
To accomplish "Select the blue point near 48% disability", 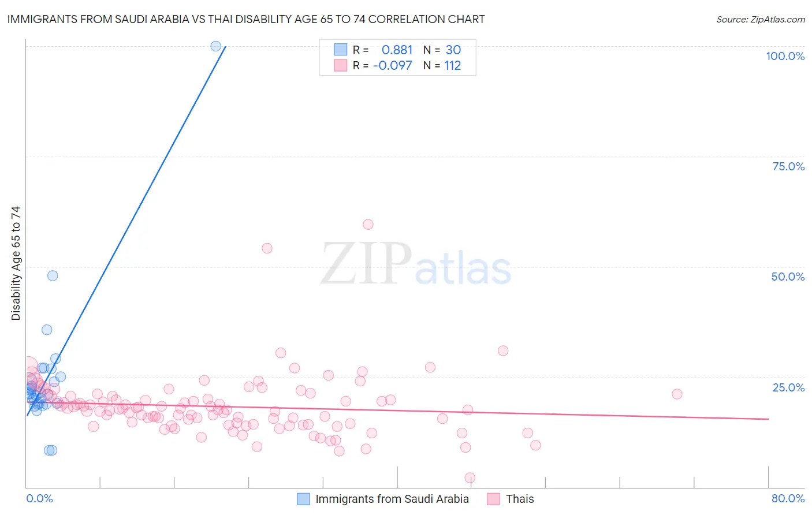I will point(53,275).
